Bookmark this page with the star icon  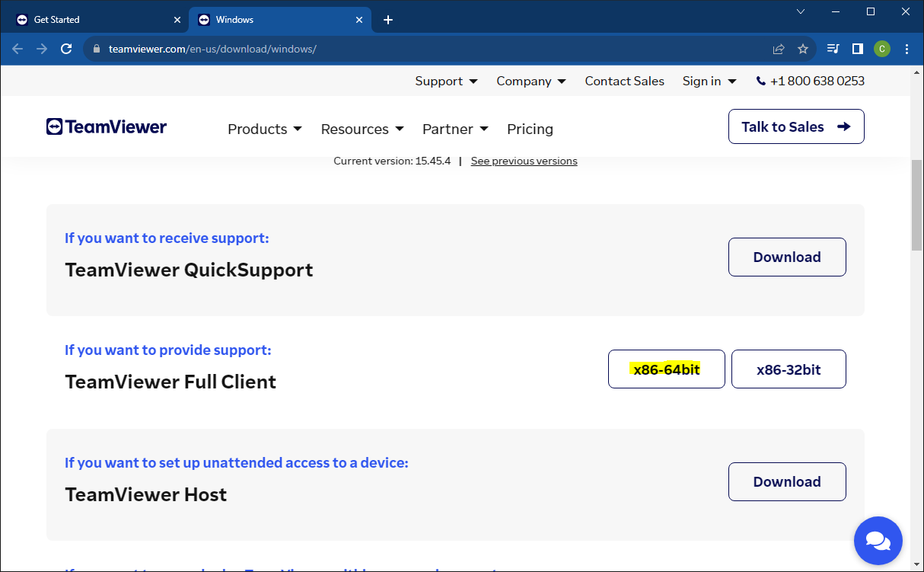[x=802, y=48]
